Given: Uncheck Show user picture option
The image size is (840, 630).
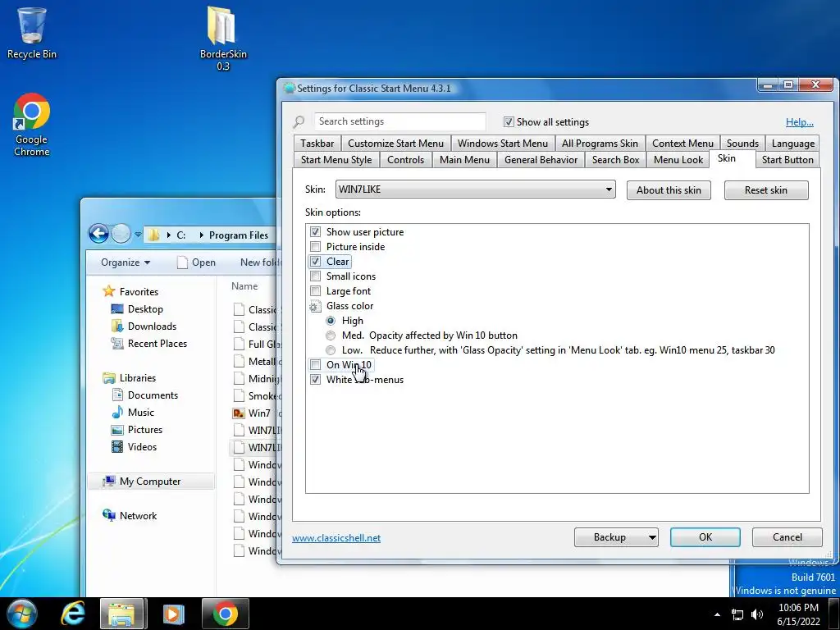Looking at the screenshot, I should click(316, 232).
